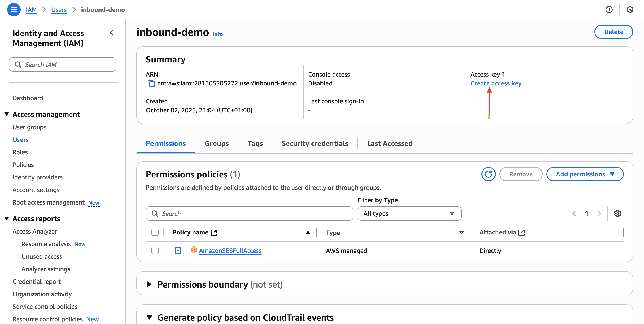Collapse Access management sidebar section

[7, 114]
